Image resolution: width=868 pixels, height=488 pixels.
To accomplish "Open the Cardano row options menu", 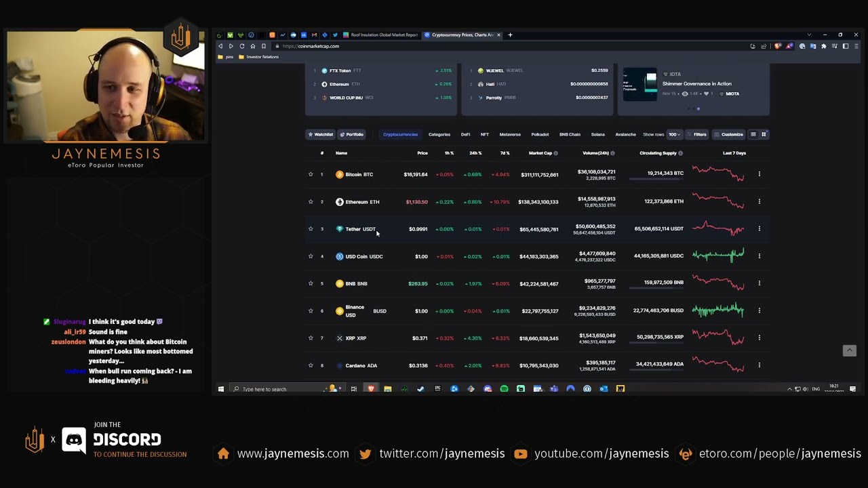I will (x=759, y=365).
